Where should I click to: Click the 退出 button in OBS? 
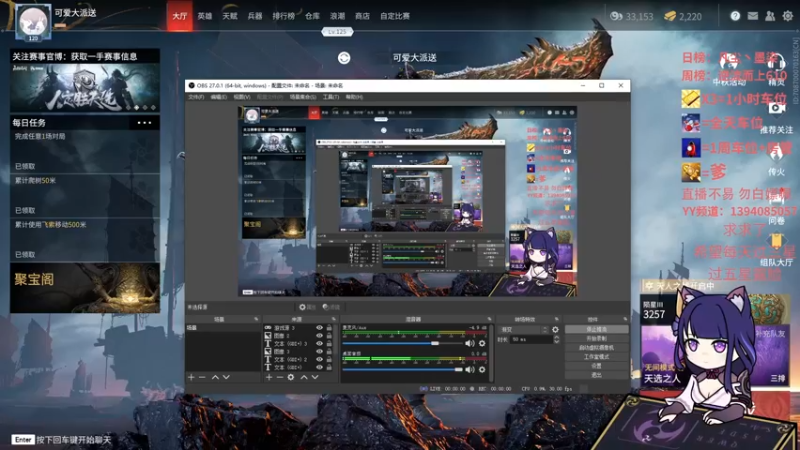point(596,375)
